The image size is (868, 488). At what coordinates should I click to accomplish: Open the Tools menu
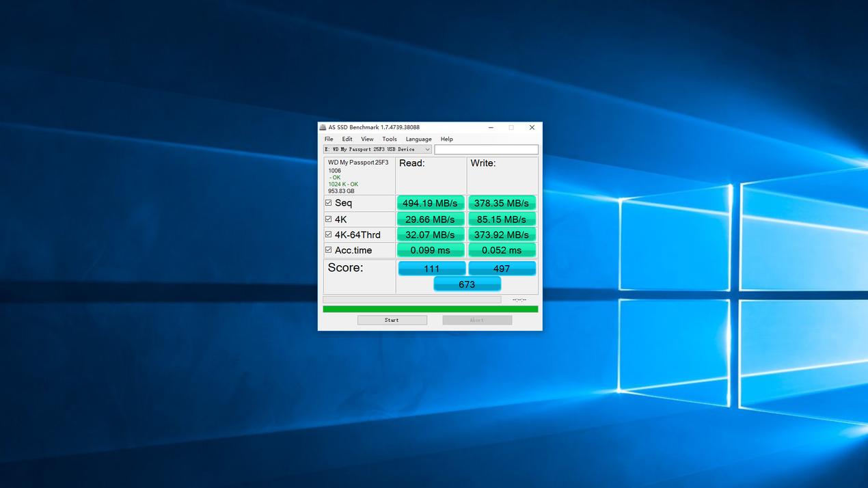click(390, 139)
